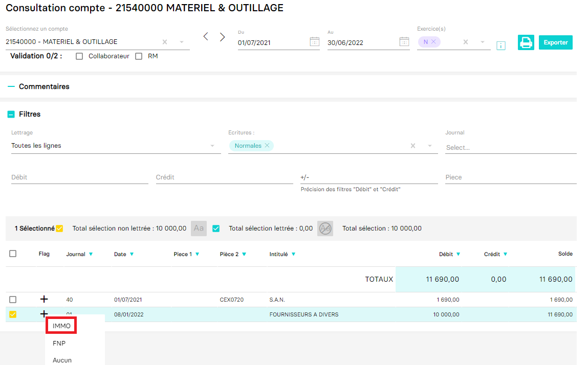This screenshot has width=588, height=365.
Task: Click into the Piece filter field
Action: click(511, 177)
